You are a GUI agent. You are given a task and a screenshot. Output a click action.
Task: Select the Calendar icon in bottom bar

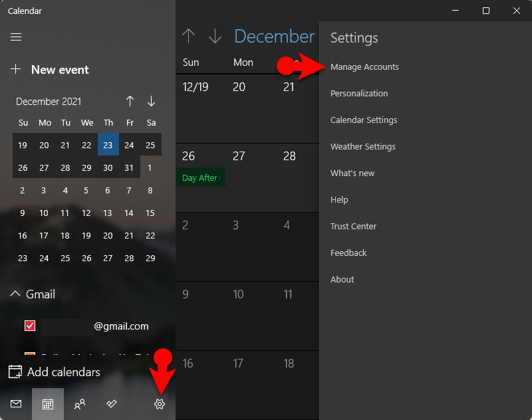tap(48, 404)
